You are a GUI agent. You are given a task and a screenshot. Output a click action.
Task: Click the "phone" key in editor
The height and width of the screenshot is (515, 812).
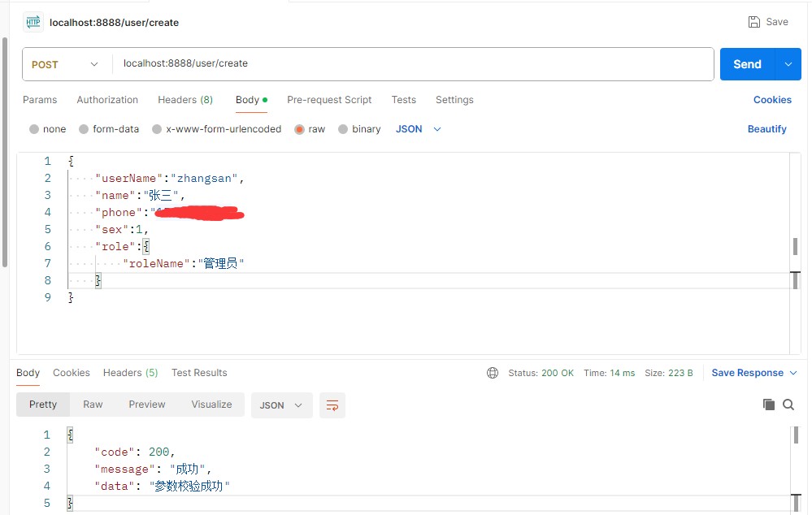tap(119, 212)
